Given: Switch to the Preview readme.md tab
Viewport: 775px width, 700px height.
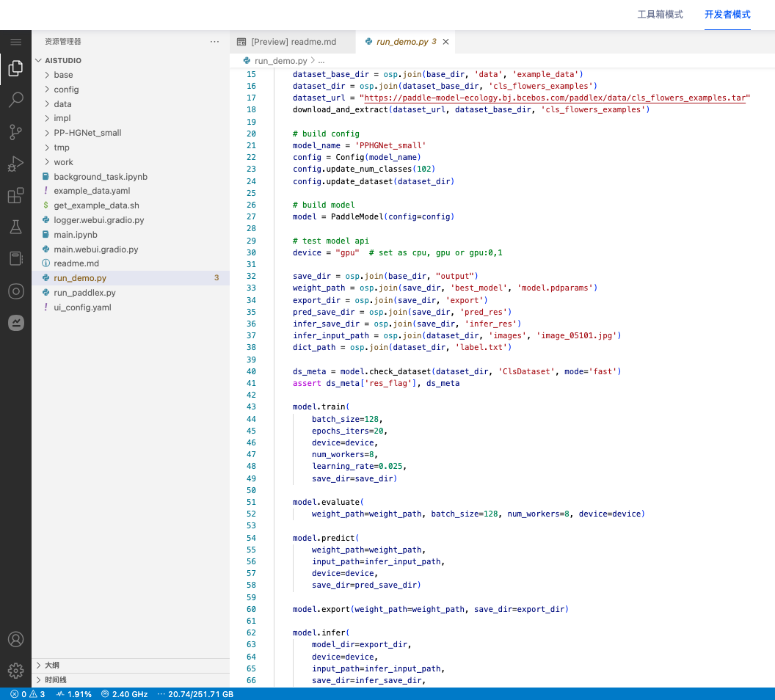Looking at the screenshot, I should click(293, 42).
